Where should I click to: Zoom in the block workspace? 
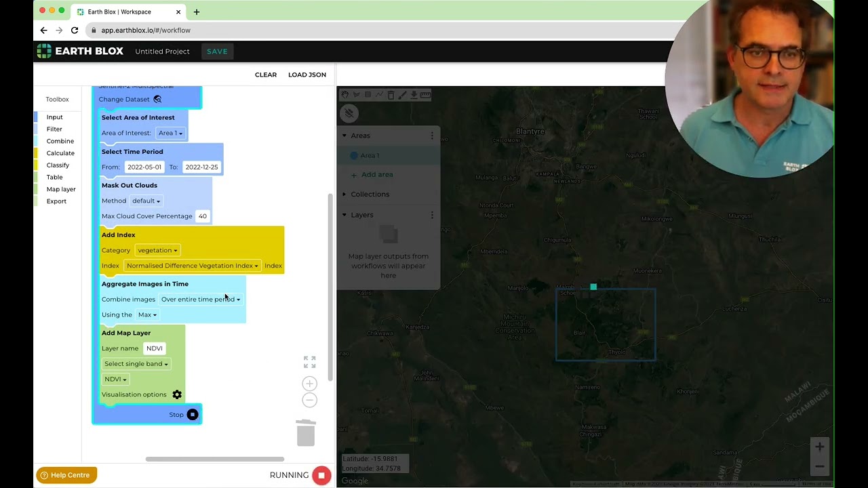tap(309, 384)
